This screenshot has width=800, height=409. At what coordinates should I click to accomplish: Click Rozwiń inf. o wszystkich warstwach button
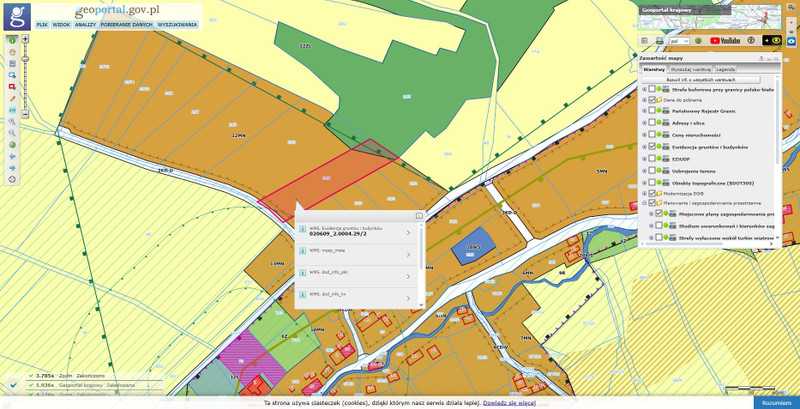[703, 79]
